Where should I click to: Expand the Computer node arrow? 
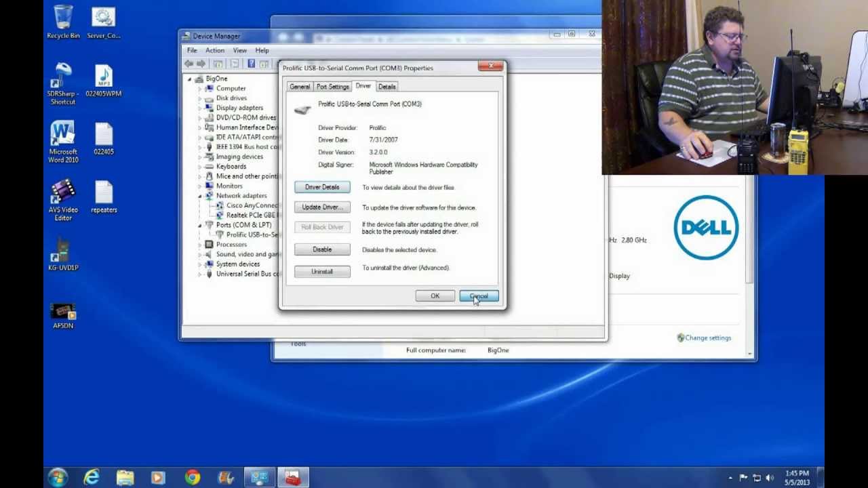pyautogui.click(x=200, y=89)
